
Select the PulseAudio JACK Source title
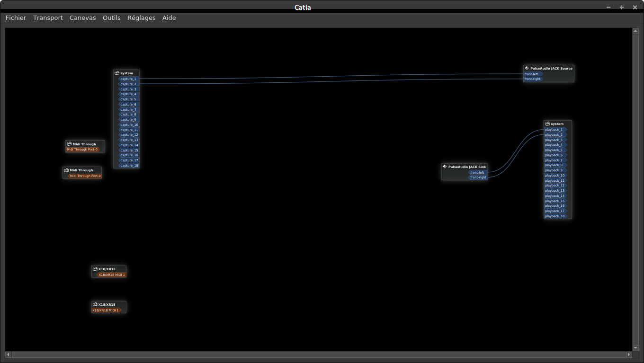tap(551, 69)
